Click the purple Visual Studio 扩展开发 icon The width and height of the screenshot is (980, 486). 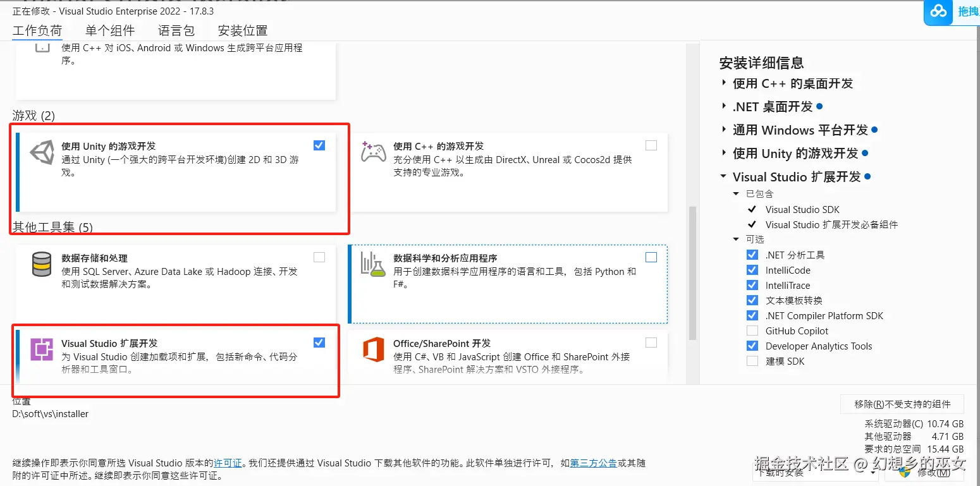click(42, 349)
